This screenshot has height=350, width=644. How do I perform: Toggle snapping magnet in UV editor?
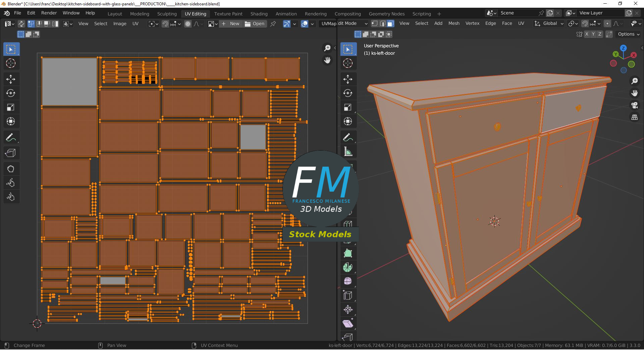tap(165, 24)
